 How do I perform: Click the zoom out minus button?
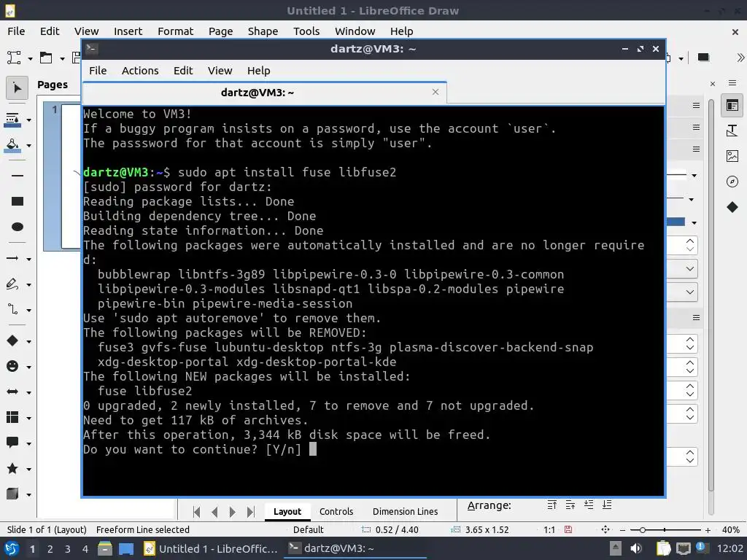point(623,529)
